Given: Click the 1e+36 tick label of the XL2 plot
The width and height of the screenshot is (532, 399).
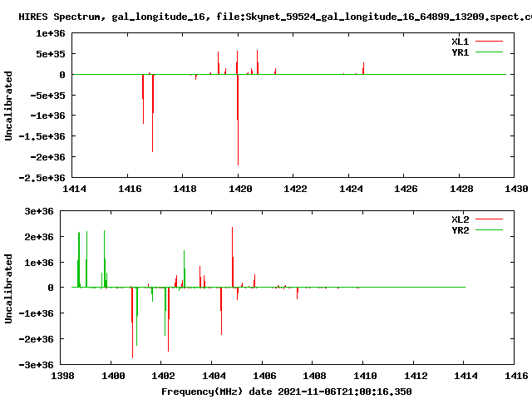Looking at the screenshot, I should pos(39,263).
